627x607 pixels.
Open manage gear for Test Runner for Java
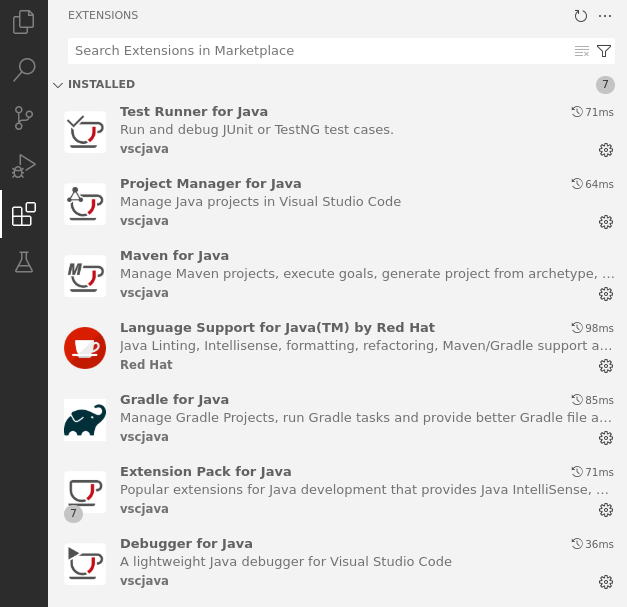605,150
